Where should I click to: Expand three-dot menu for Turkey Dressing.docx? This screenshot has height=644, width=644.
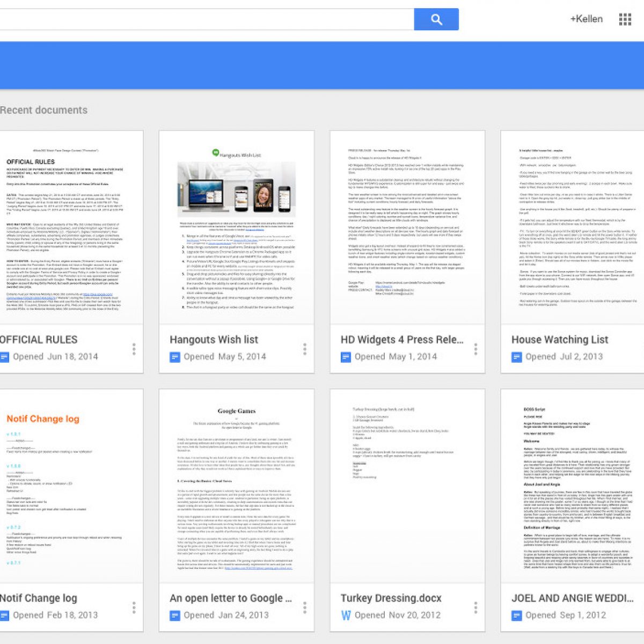[475, 608]
